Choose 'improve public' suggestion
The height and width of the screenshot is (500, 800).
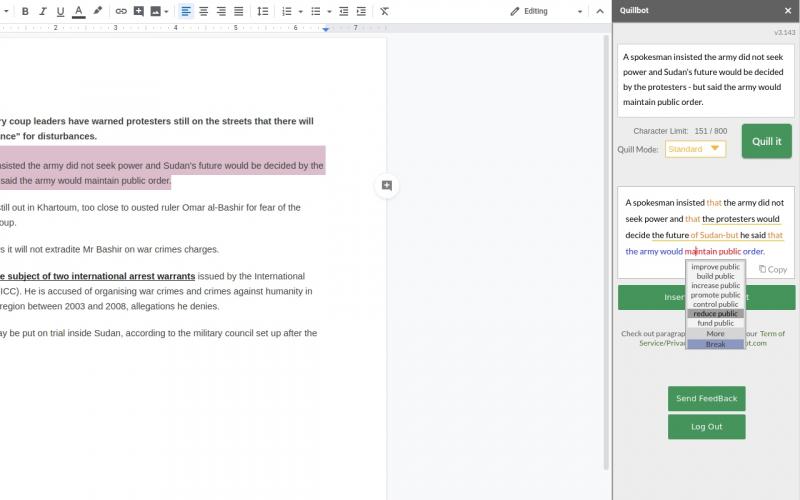[715, 266]
